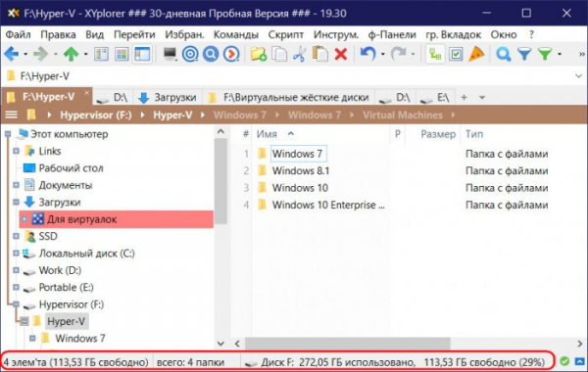Add a new tab with plus button
588x372 pixels.
click(x=464, y=97)
